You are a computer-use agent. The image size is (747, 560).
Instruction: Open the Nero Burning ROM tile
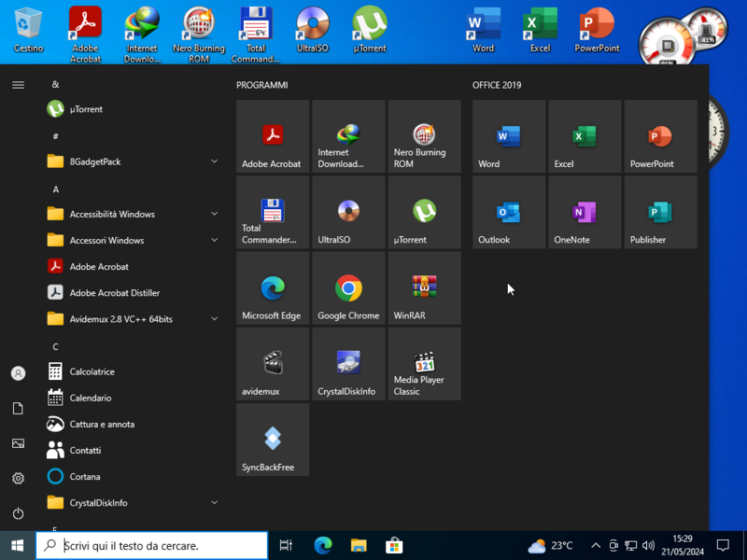424,136
